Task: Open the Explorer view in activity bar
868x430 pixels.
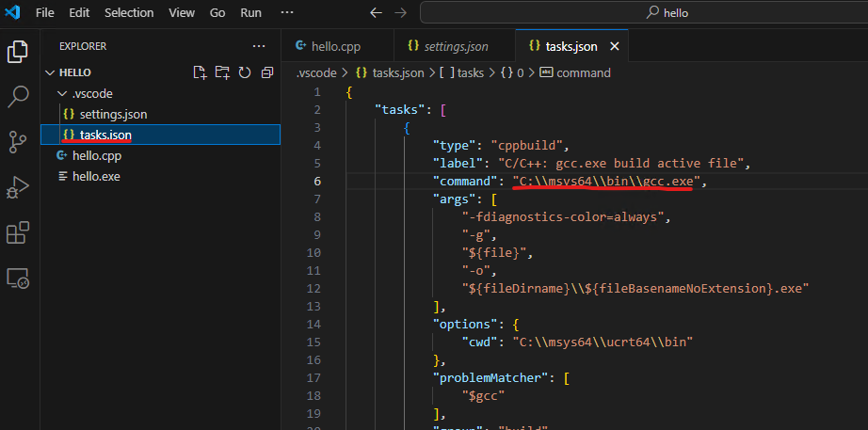Action: (18, 51)
